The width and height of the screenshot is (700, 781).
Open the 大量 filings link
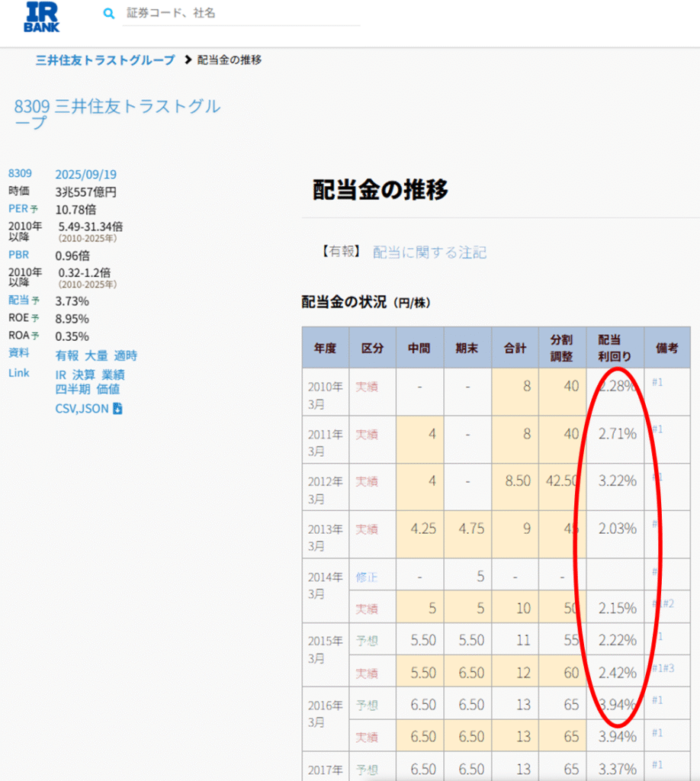[x=96, y=356]
